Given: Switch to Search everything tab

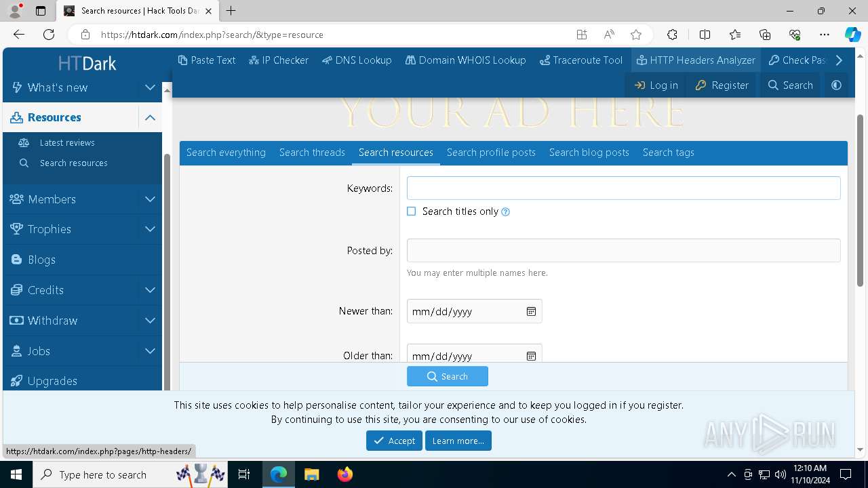Looking at the screenshot, I should click(x=226, y=152).
